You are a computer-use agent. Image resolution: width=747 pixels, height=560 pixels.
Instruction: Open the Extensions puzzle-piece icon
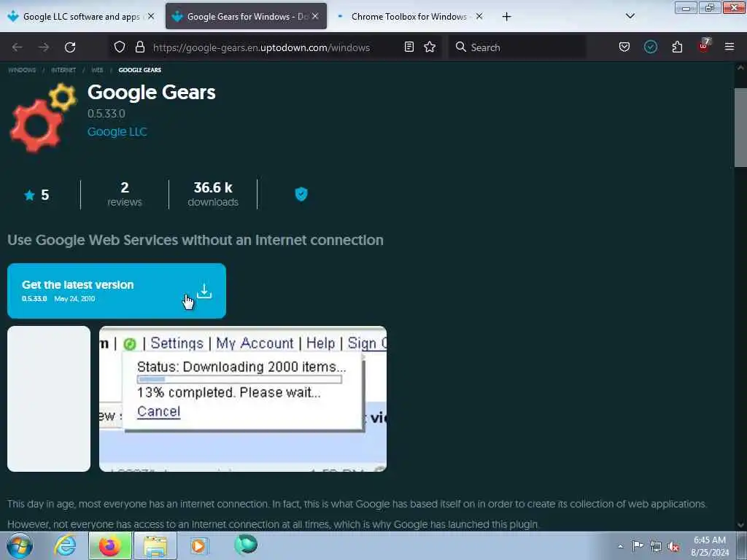pos(677,47)
